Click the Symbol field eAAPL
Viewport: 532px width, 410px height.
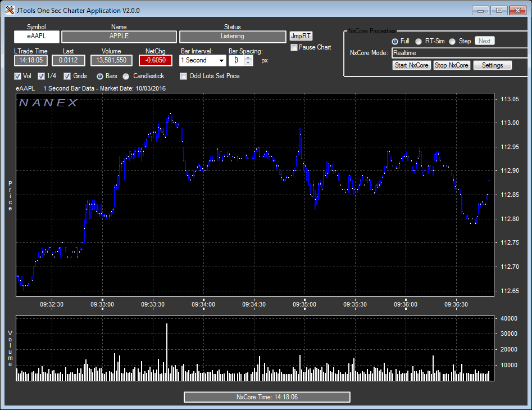point(37,37)
